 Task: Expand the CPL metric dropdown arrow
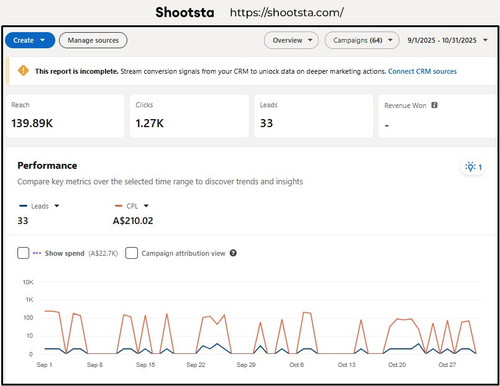(146, 206)
